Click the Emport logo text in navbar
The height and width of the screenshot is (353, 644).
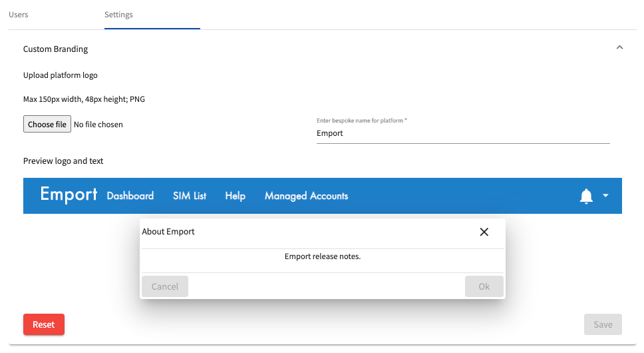pyautogui.click(x=69, y=194)
